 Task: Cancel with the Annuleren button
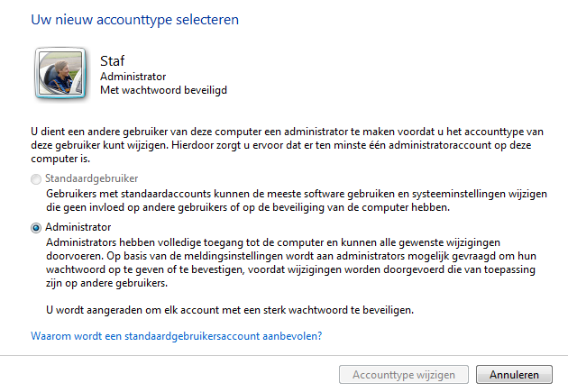tap(514, 375)
